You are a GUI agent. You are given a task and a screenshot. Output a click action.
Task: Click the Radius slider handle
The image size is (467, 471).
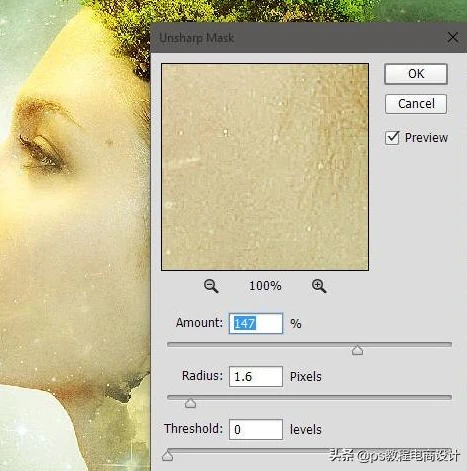[190, 403]
